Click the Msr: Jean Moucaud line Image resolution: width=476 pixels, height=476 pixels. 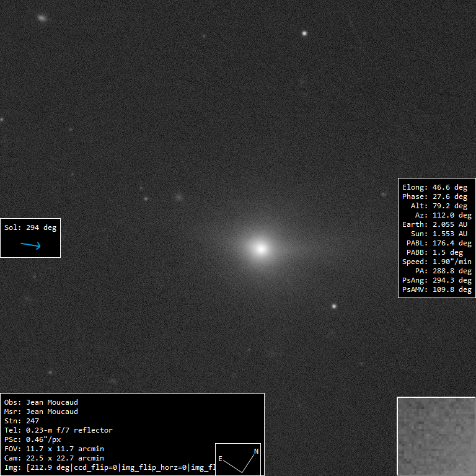coord(41,412)
